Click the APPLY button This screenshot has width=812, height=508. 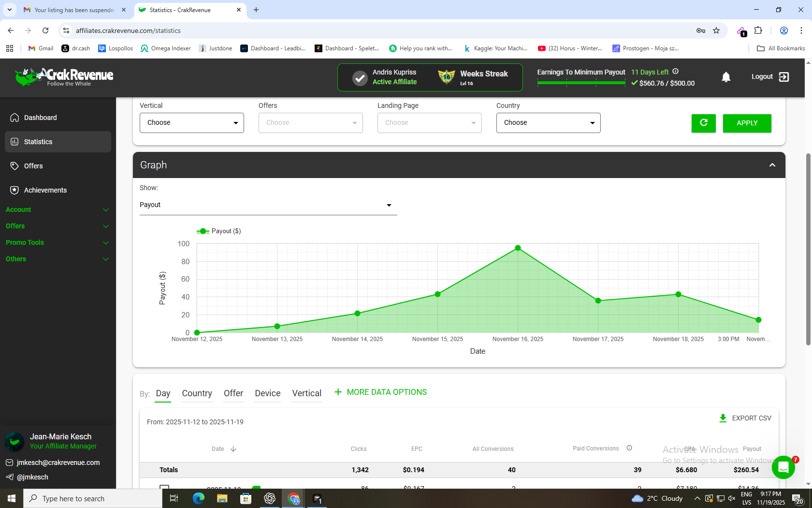tap(747, 123)
